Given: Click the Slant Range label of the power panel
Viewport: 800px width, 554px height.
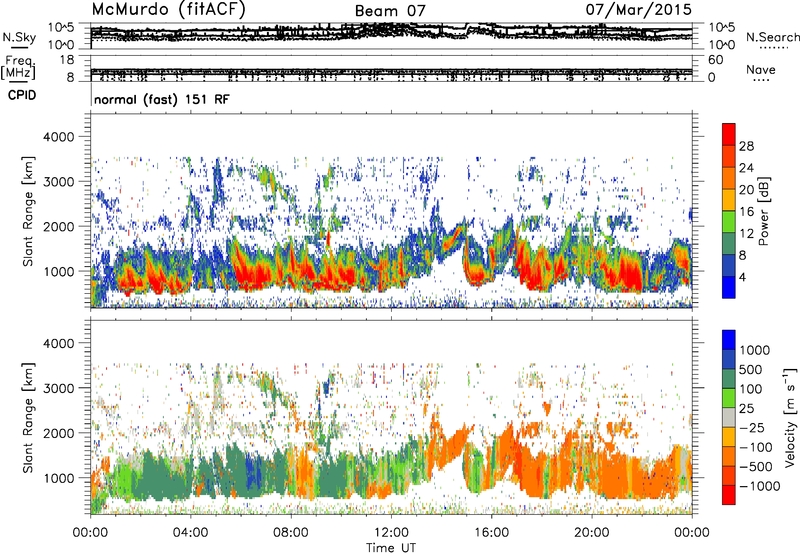Looking at the screenshot, I should [28, 211].
